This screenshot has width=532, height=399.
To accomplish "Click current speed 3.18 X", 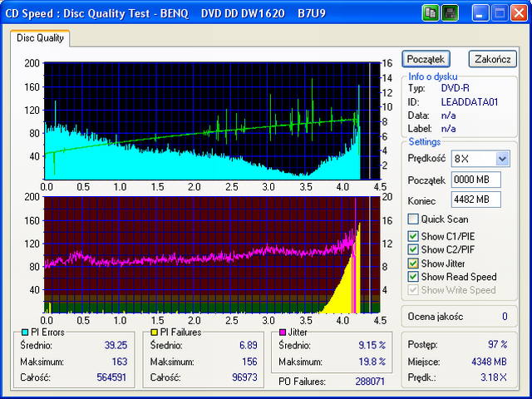I will point(494,377).
